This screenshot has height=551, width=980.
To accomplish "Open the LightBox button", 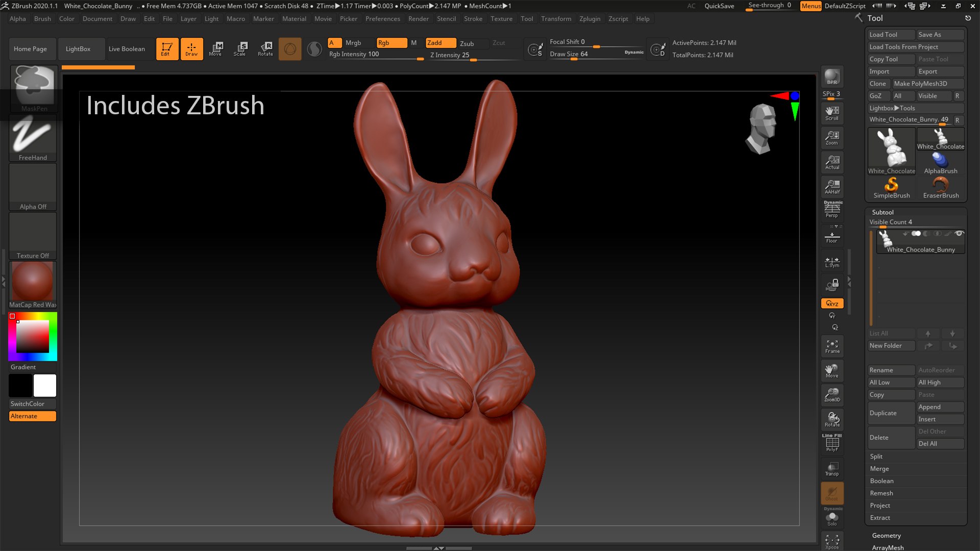I will tap(81, 49).
